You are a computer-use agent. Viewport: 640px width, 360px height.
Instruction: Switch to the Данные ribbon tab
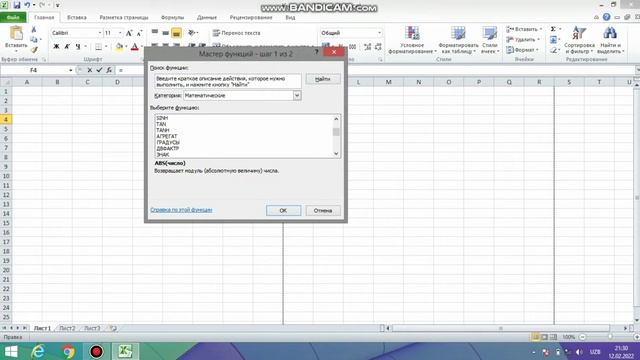click(x=207, y=18)
